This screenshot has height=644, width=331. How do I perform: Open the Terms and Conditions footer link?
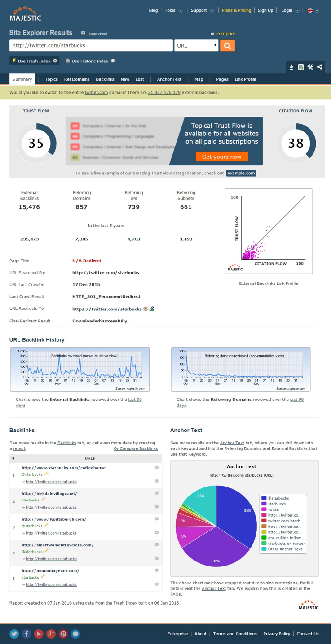235,634
